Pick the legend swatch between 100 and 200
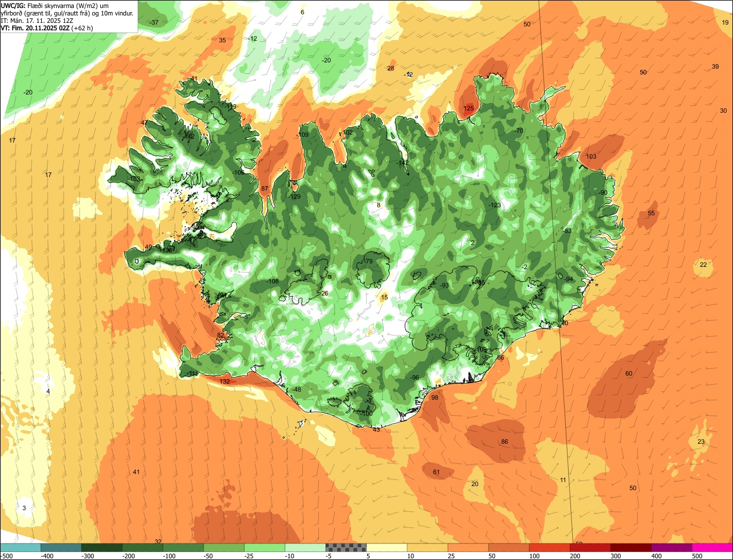Image resolution: width=733 pixels, height=560 pixels. point(549,547)
